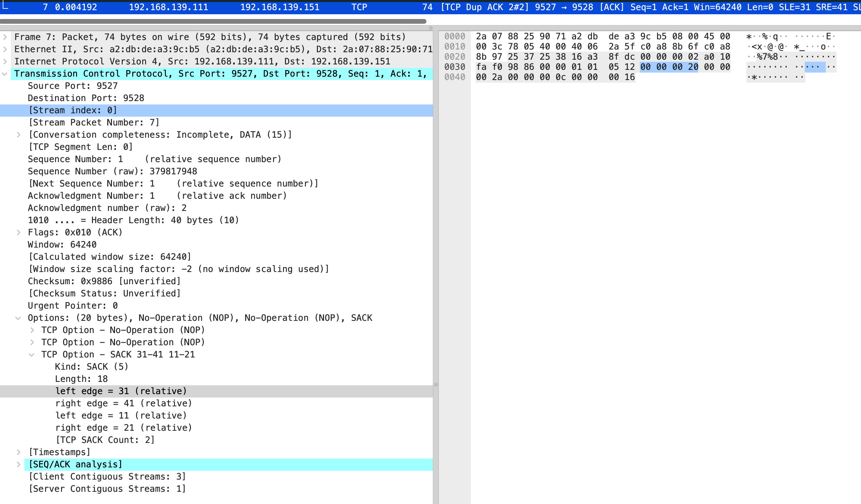The image size is (861, 504).
Task: Expand the Flags 0x010 (ACK) field
Action: coord(19,233)
